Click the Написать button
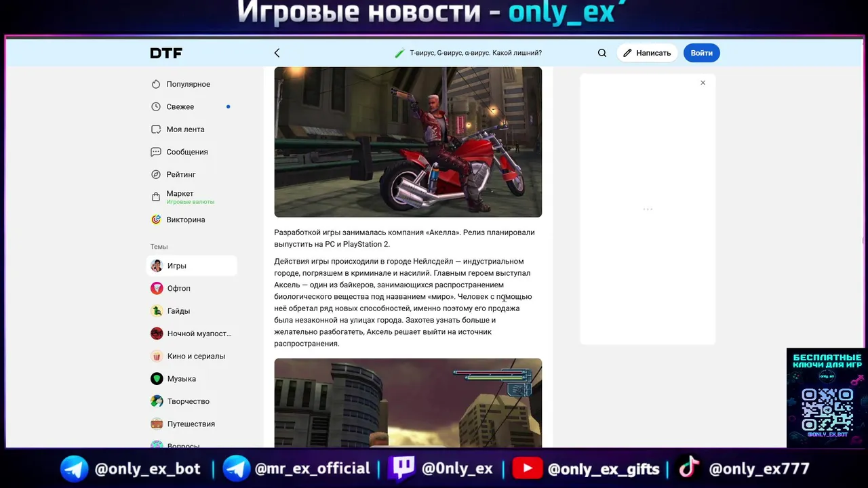The height and width of the screenshot is (488, 868). pyautogui.click(x=647, y=53)
